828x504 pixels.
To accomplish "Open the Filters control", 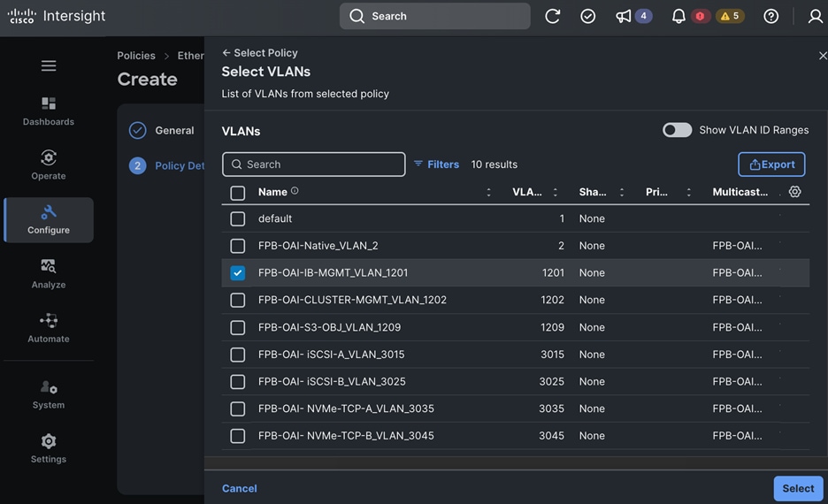I will (436, 164).
